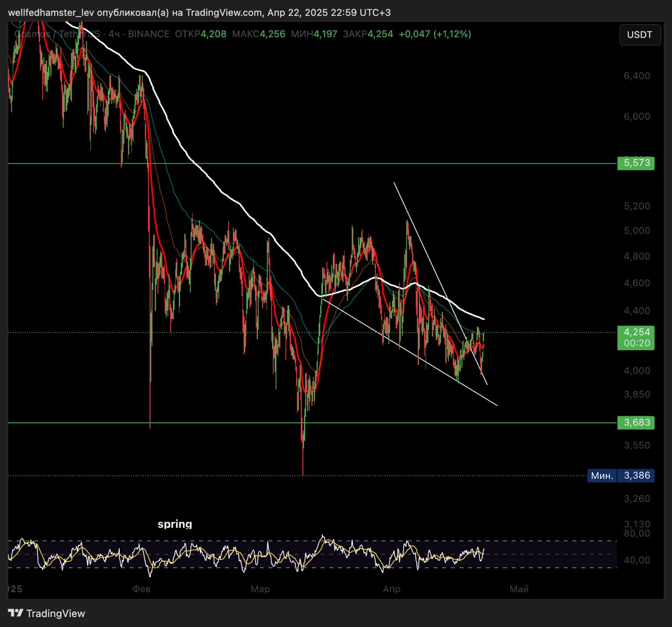This screenshot has height=627, width=672.
Task: Select the 3,683 green price level label
Action: tap(636, 422)
